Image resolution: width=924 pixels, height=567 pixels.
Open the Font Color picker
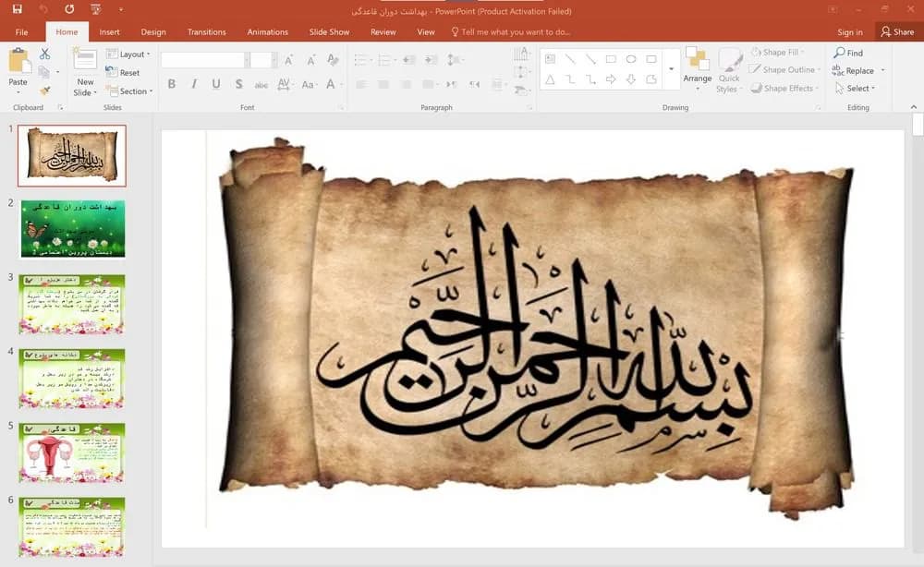[333, 85]
